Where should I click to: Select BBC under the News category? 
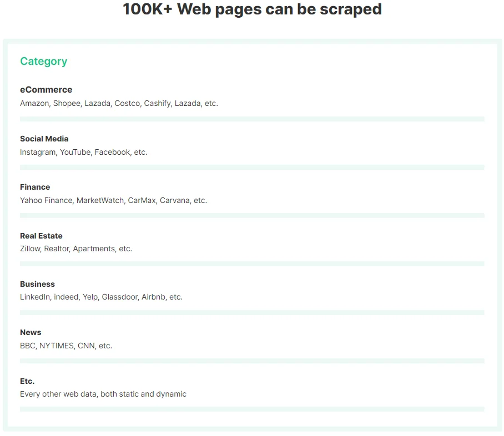tap(28, 346)
